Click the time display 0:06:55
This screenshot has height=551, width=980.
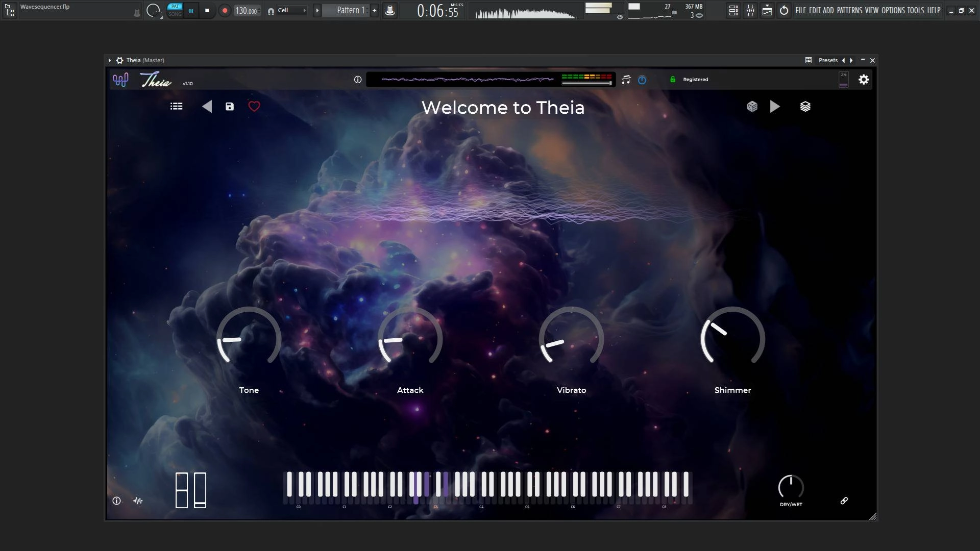(438, 11)
